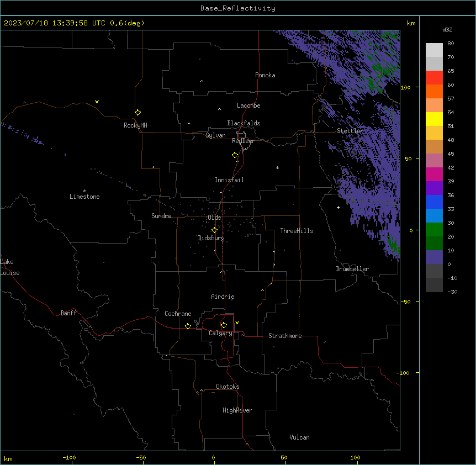Click the Innisfail town label
476x465 pixels.
point(229,180)
